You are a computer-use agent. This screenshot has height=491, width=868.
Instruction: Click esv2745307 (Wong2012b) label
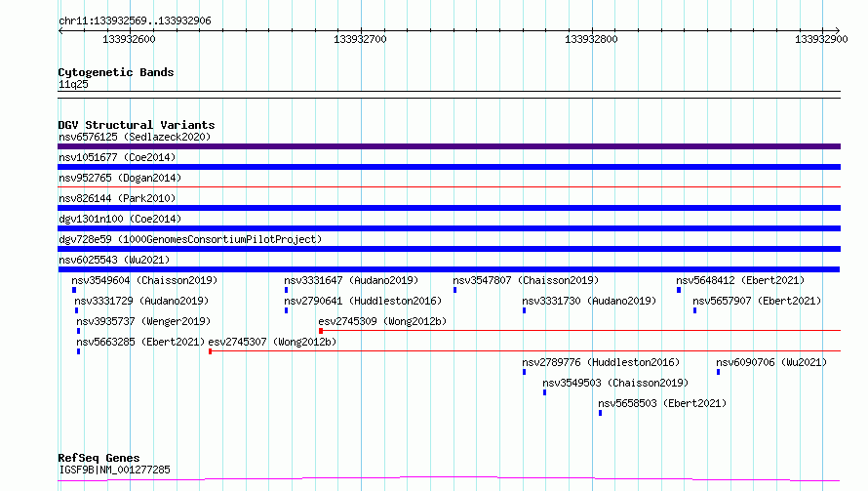coord(272,342)
